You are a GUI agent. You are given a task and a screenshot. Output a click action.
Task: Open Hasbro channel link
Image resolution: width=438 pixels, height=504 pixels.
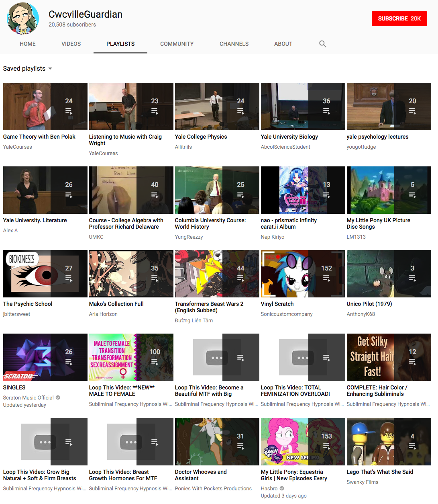(269, 488)
